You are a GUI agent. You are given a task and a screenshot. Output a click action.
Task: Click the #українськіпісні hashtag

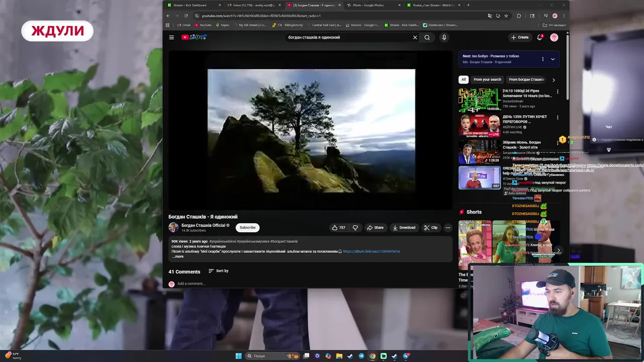tap(223, 241)
